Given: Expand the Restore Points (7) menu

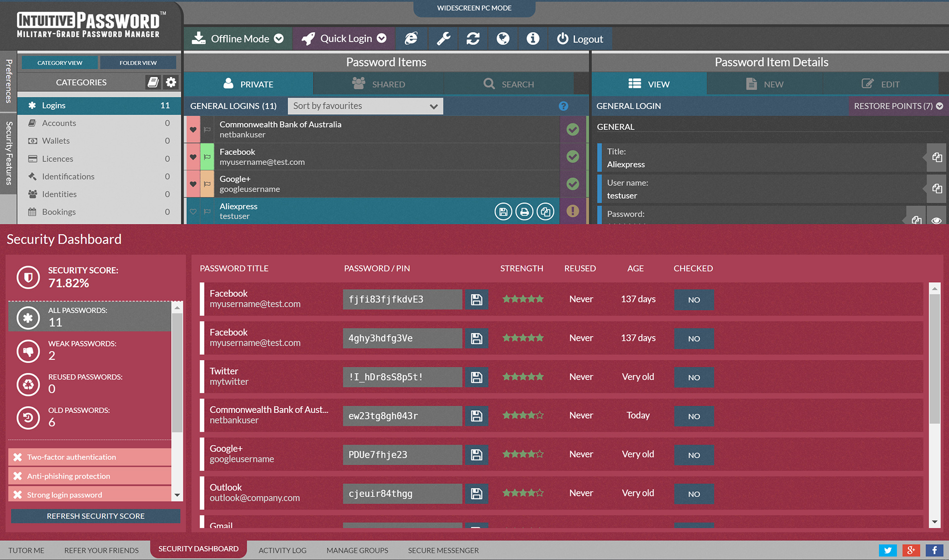Looking at the screenshot, I should click(x=898, y=106).
